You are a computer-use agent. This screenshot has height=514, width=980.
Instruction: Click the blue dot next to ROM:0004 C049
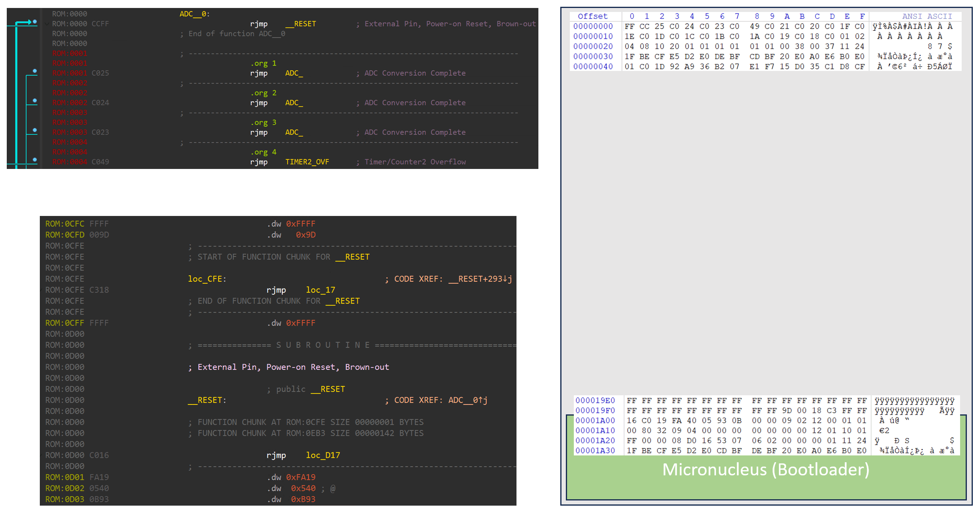click(x=35, y=159)
